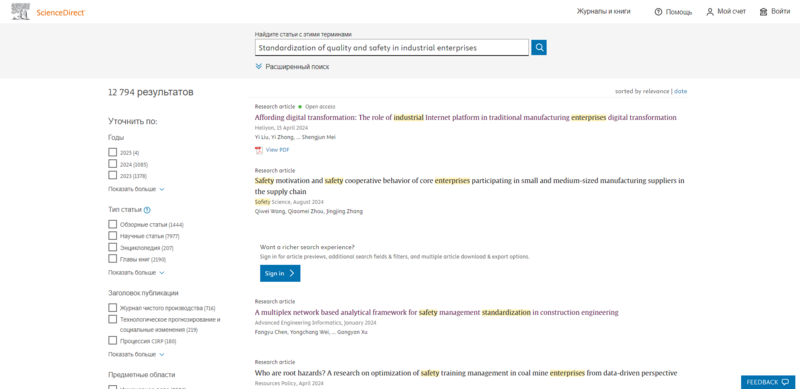Click 'Safety Science, August 2024' source text
800x389 pixels.
coord(288,202)
